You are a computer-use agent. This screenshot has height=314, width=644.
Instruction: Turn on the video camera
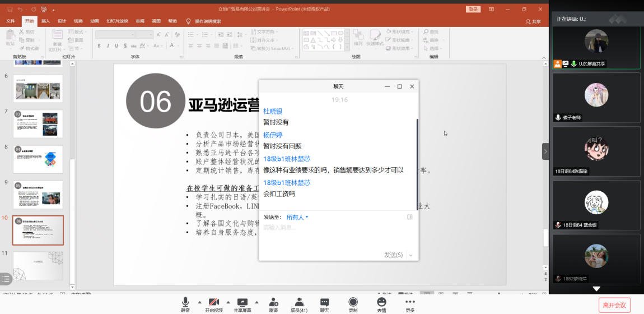click(x=213, y=303)
